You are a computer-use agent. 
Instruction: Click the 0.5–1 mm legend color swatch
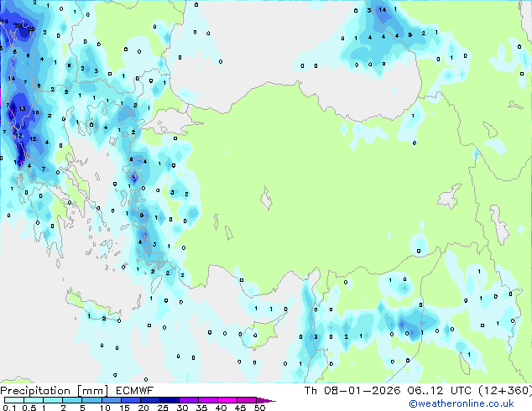pyautogui.click(x=34, y=400)
